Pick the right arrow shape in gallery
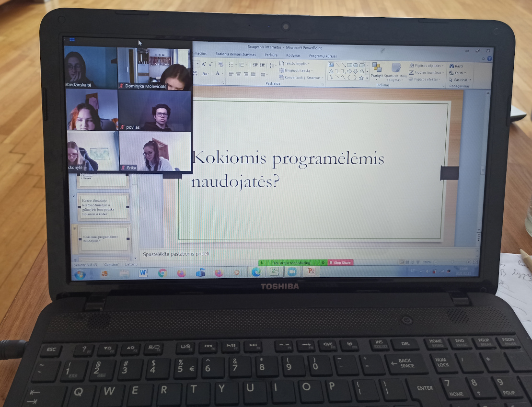The width and height of the screenshot is (532, 407). coord(349,71)
